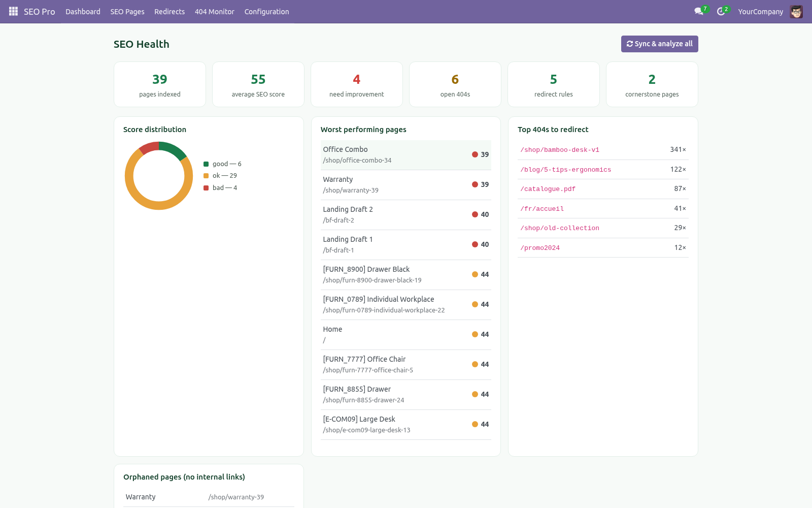
Task: Open the Landing Draft 2 row
Action: [406, 215]
